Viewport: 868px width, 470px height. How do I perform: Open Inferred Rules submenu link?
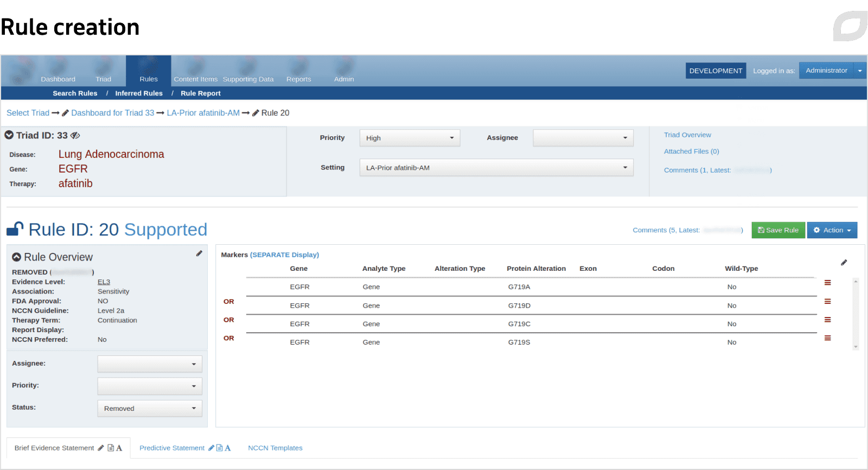click(x=139, y=93)
